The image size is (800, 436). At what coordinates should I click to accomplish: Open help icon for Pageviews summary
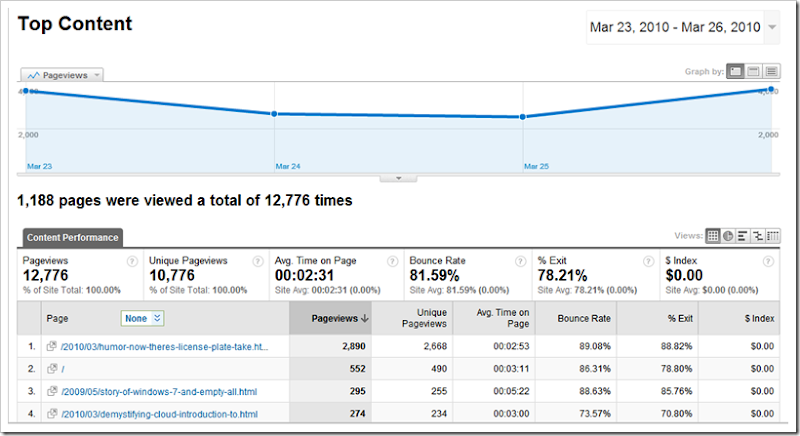(x=132, y=262)
